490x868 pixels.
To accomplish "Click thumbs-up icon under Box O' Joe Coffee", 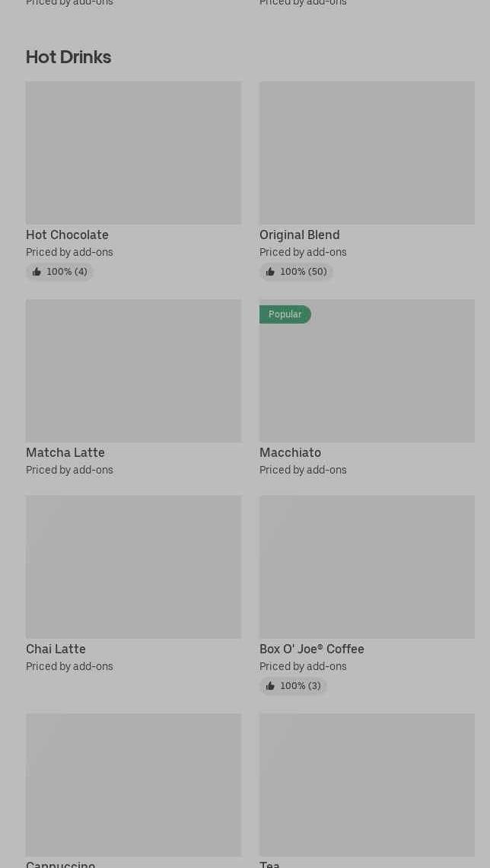I will tap(270, 686).
